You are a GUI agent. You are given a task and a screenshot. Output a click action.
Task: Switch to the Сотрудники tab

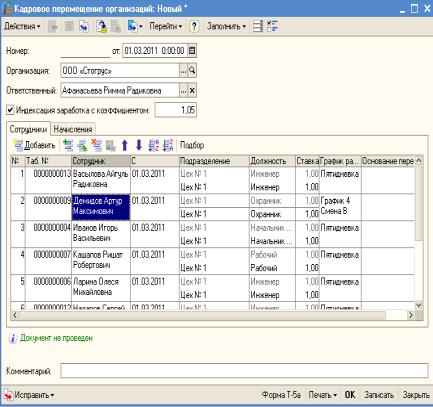[x=28, y=129]
